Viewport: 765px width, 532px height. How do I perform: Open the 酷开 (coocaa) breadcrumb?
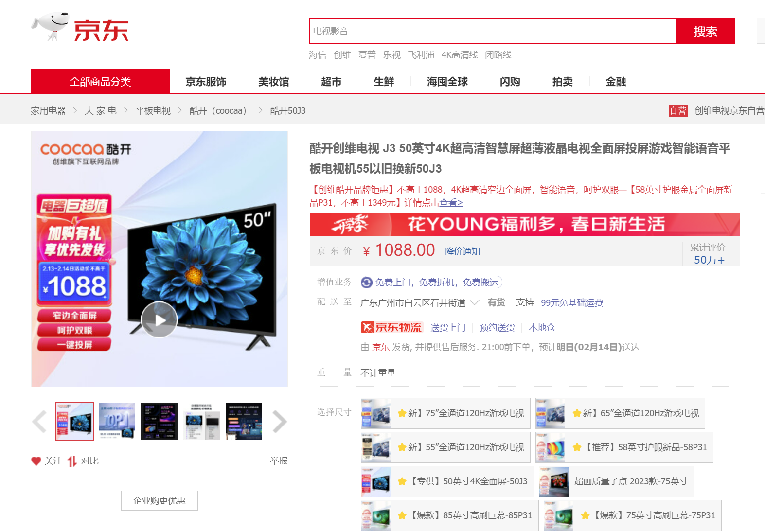click(218, 111)
